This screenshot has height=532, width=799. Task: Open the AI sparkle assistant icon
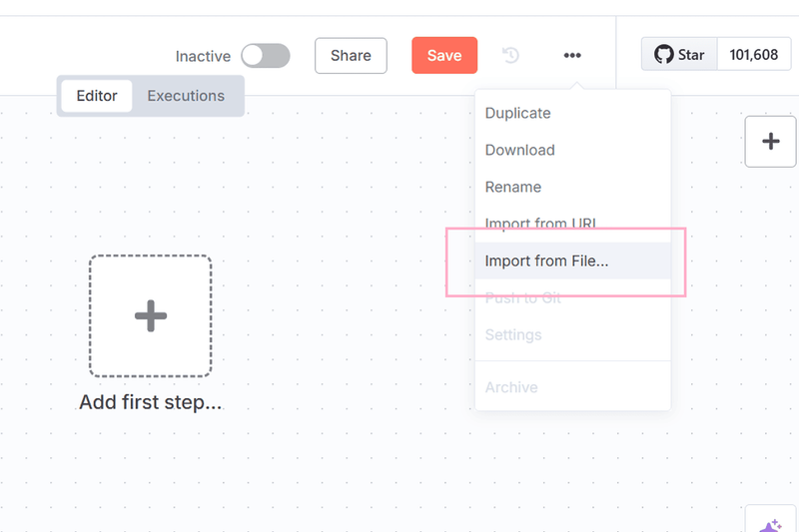(x=770, y=523)
